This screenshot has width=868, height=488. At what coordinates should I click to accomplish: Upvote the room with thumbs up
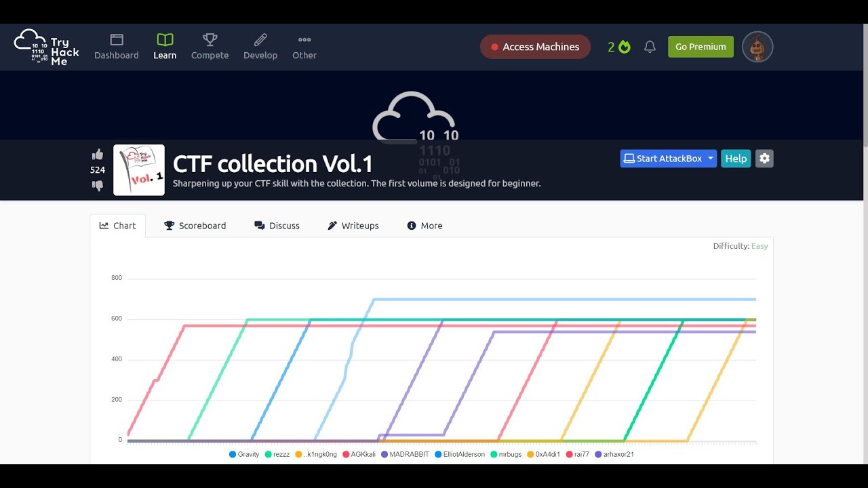coord(98,155)
